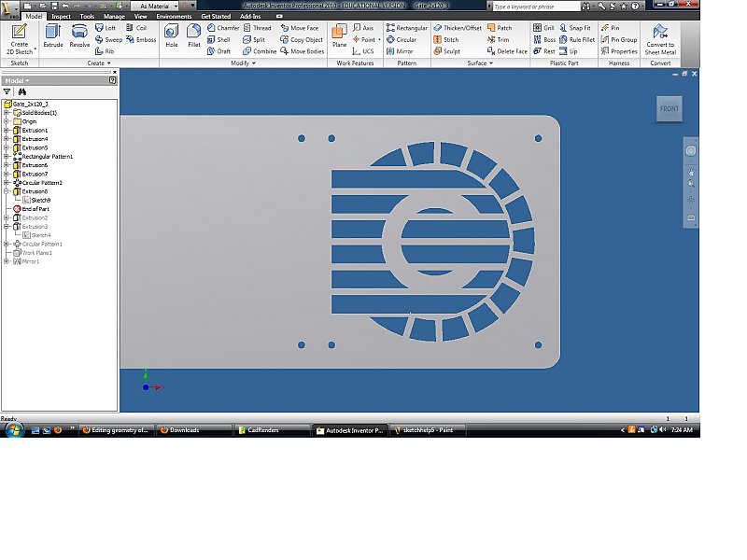Select the Delete Face tool
This screenshot has height=560, width=747.
click(507, 51)
